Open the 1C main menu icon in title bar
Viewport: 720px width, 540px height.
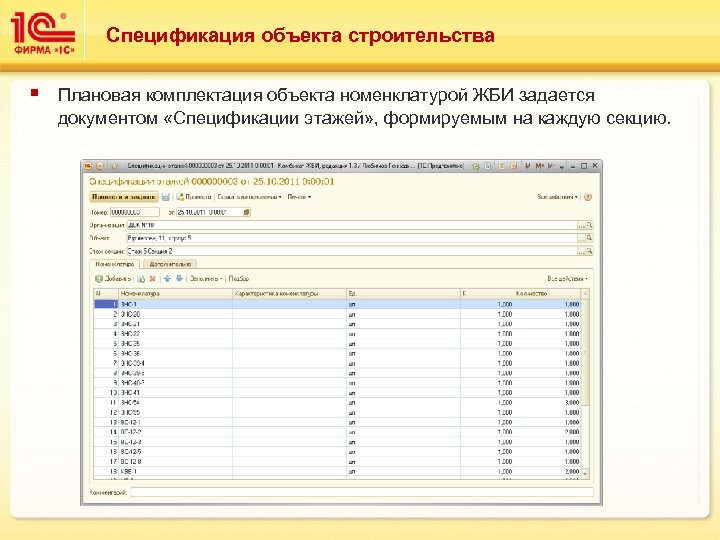pyautogui.click(x=88, y=166)
